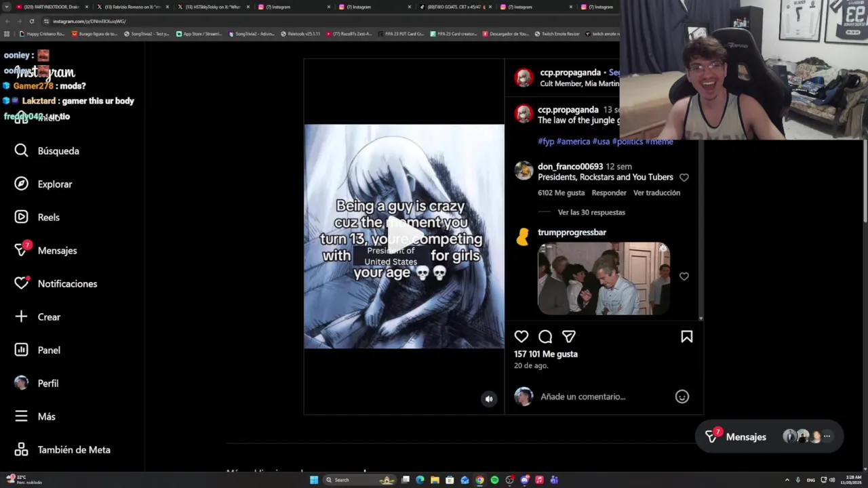This screenshot has height=488, width=868.
Task: Expand Ver las 30 respuestas
Action: click(591, 213)
